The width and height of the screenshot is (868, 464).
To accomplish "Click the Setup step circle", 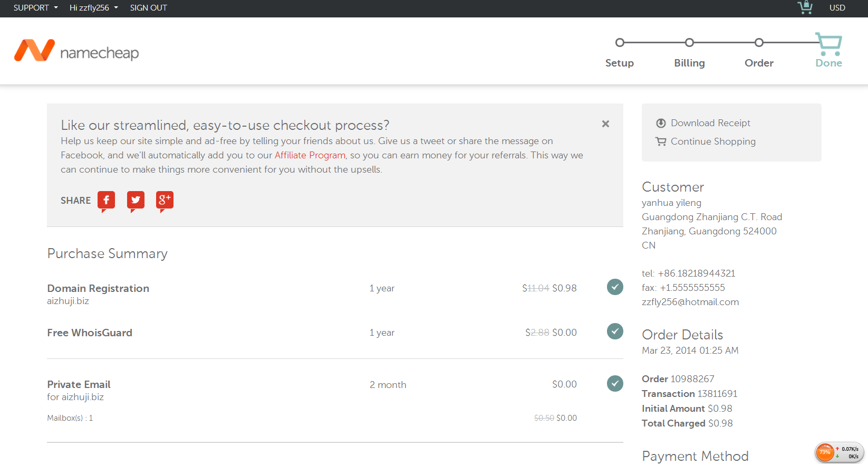I will pyautogui.click(x=620, y=42).
